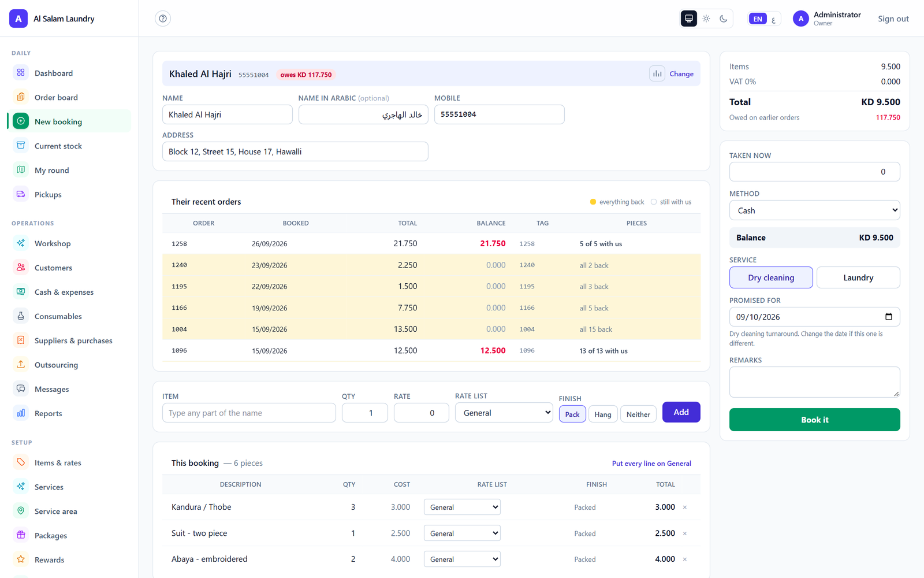Click the Outsourcing upload icon

coord(21,365)
